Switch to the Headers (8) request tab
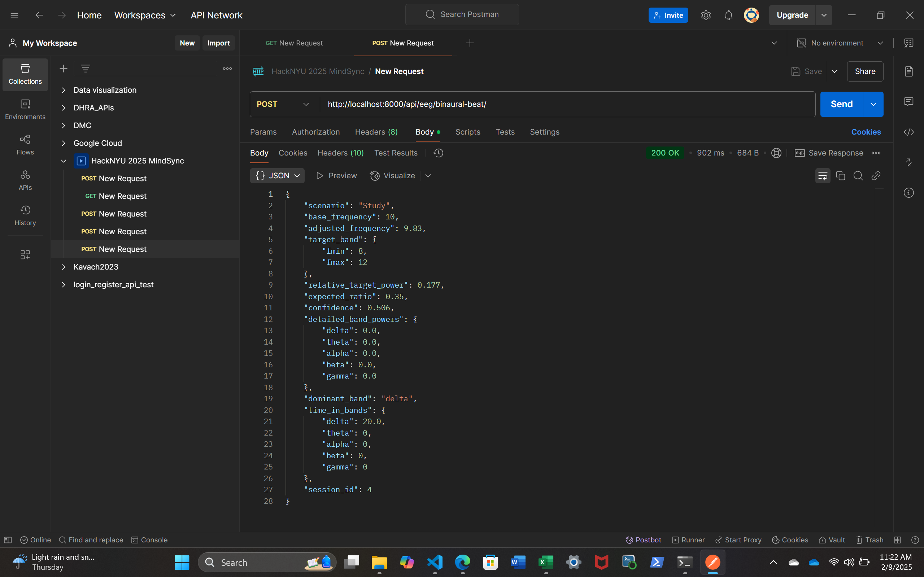 tap(376, 132)
